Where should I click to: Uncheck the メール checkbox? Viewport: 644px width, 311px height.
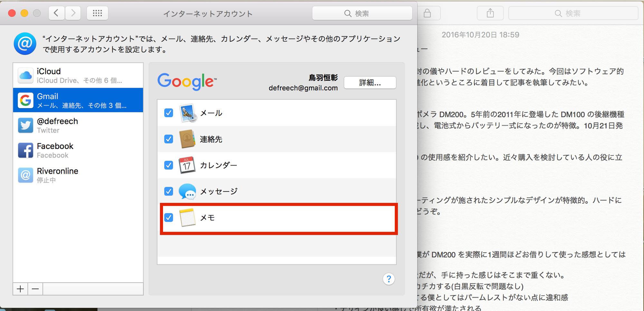[168, 113]
